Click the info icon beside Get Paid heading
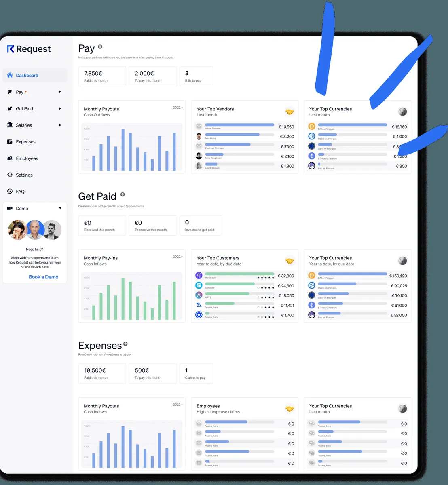 pos(123,194)
